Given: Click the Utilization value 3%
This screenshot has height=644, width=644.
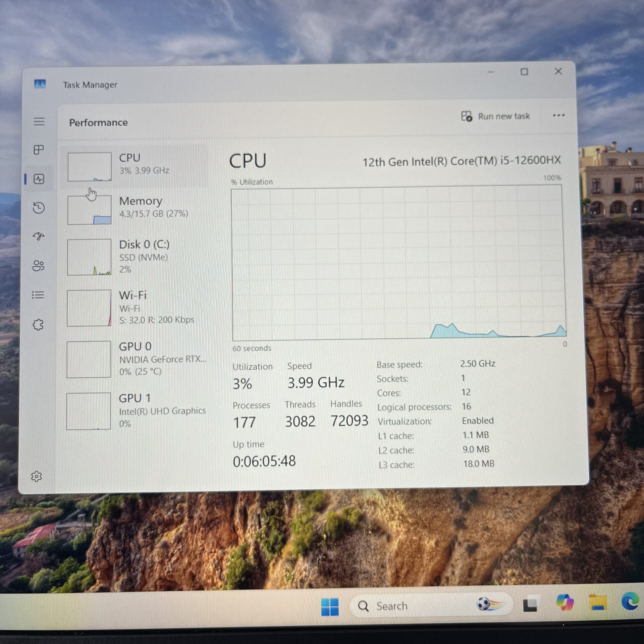Looking at the screenshot, I should [x=242, y=384].
